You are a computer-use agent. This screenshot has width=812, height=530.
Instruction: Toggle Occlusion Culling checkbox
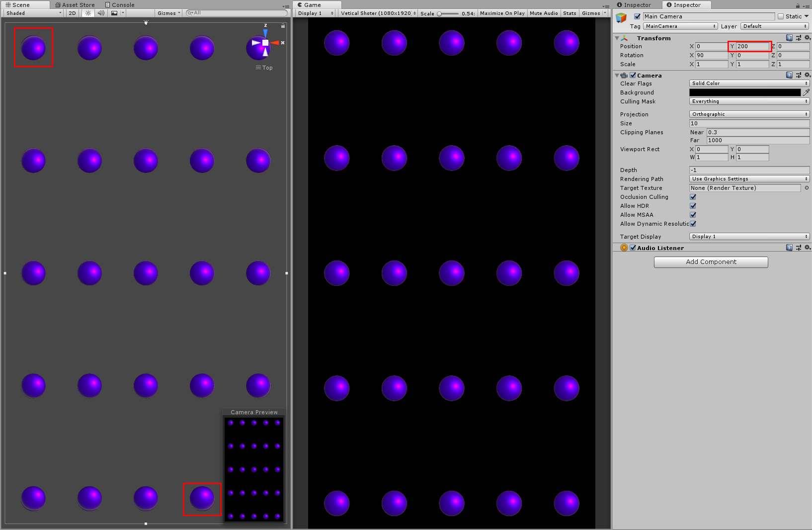[693, 197]
